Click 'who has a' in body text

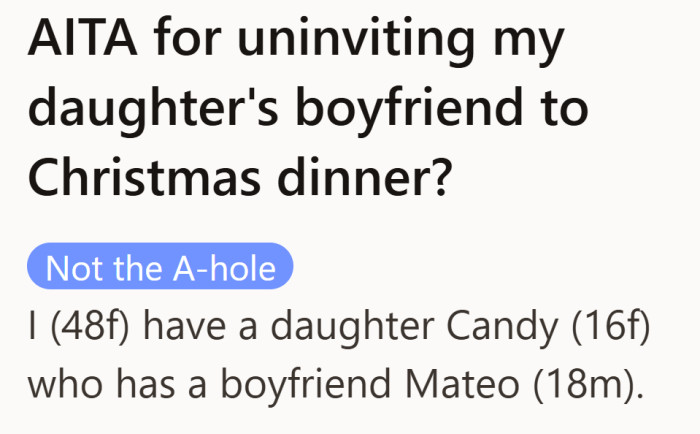117,384
